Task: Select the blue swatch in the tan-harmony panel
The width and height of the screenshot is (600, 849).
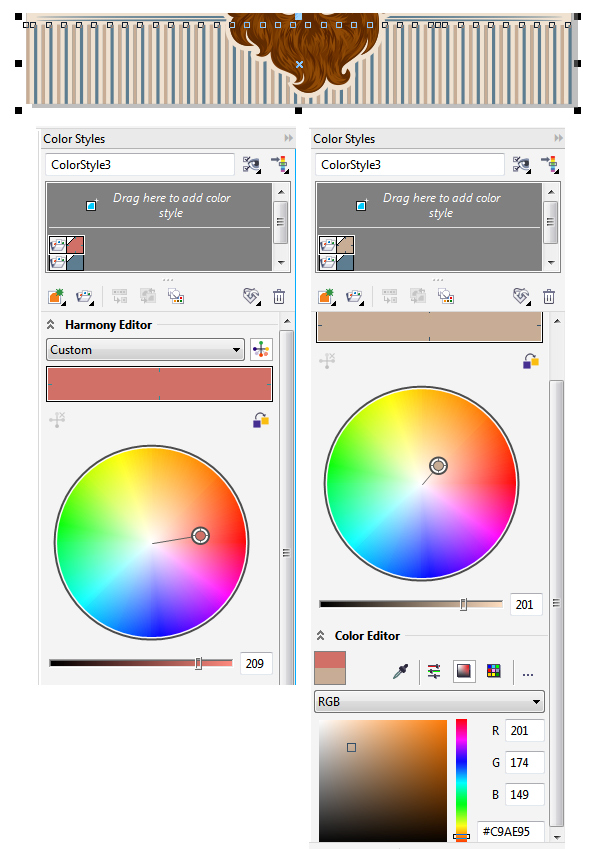Action: (345, 263)
